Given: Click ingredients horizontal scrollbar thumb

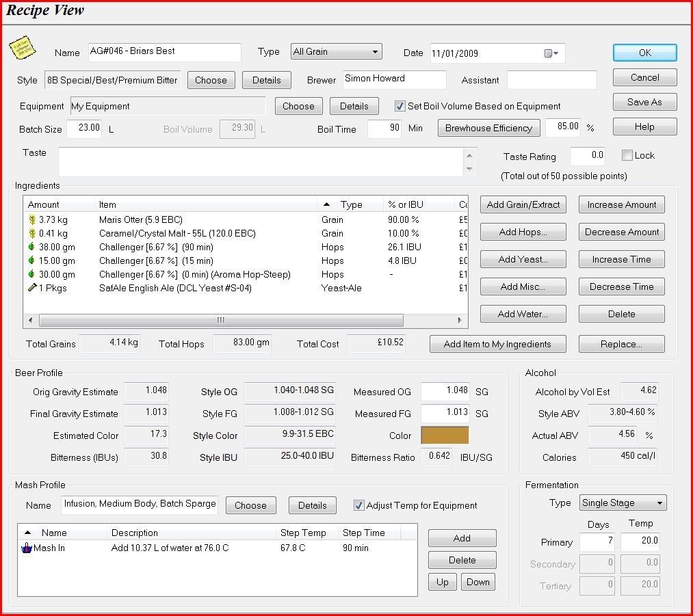Looking at the screenshot, I should coord(221,320).
